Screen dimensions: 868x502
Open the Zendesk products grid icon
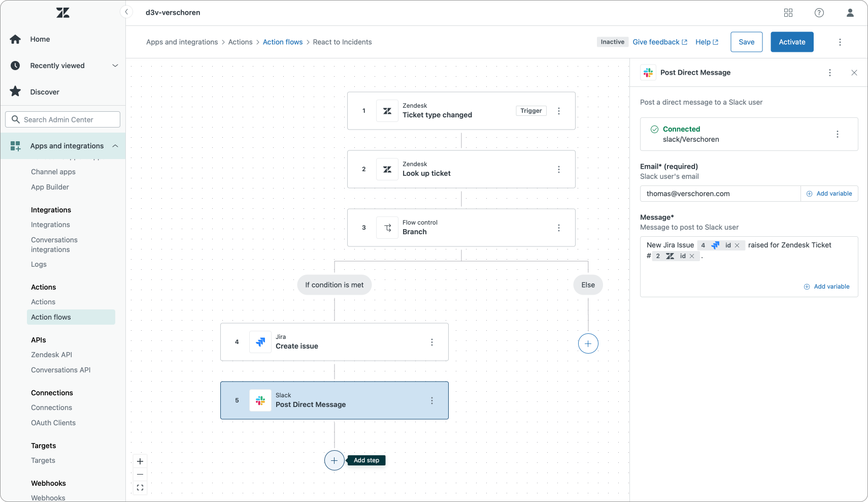[x=788, y=13]
